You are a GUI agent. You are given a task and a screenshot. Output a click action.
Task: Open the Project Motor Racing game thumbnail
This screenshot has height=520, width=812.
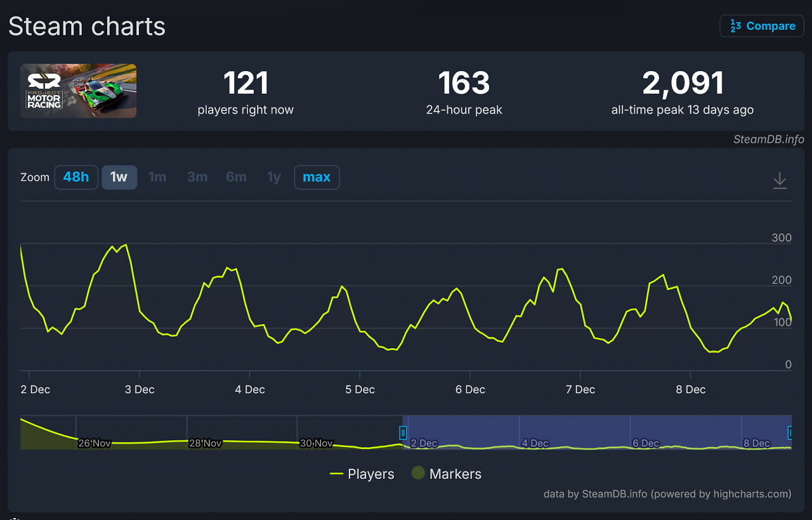coord(78,91)
